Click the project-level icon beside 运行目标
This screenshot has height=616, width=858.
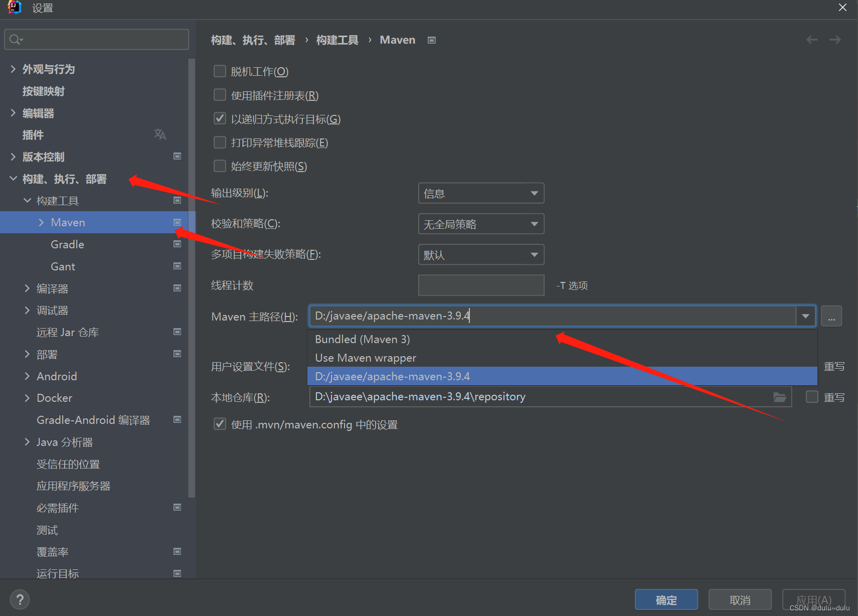point(177,573)
